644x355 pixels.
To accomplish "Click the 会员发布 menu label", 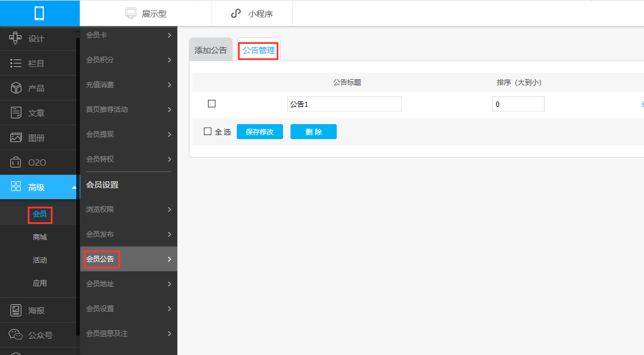I will click(x=100, y=234).
